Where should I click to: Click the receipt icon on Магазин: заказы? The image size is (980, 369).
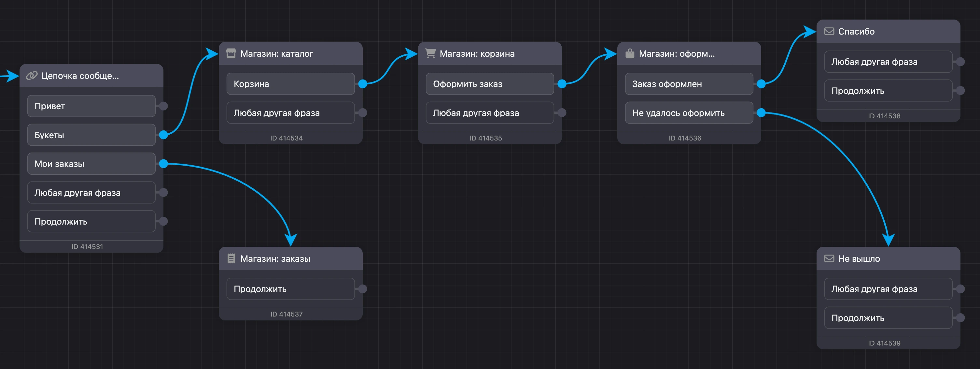[x=231, y=258]
